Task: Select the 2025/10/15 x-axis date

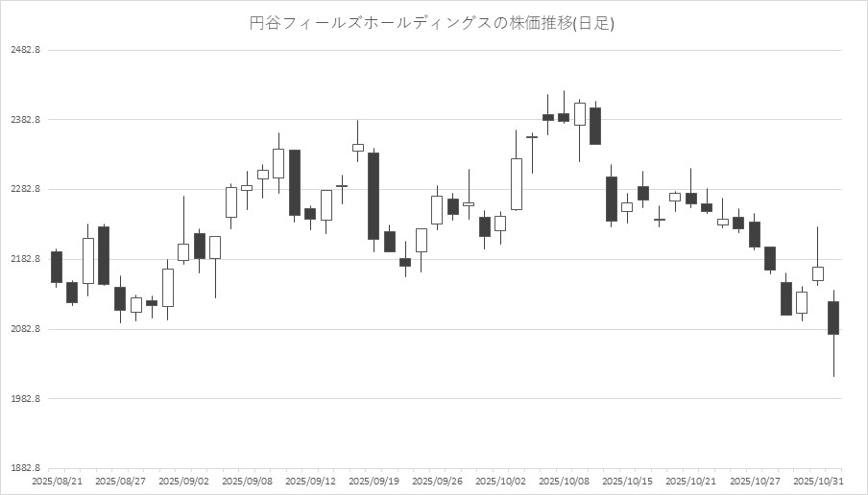Action: [x=626, y=481]
